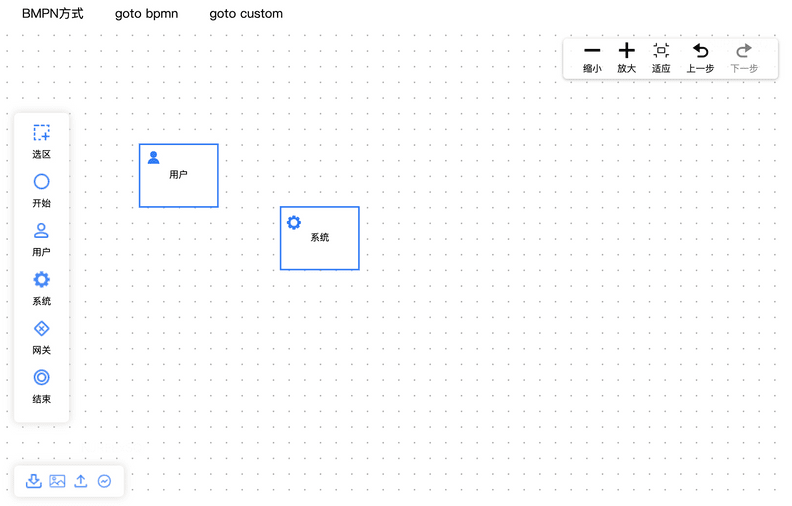Select the 选区 selection tool icon
792x506 pixels.
[41, 133]
